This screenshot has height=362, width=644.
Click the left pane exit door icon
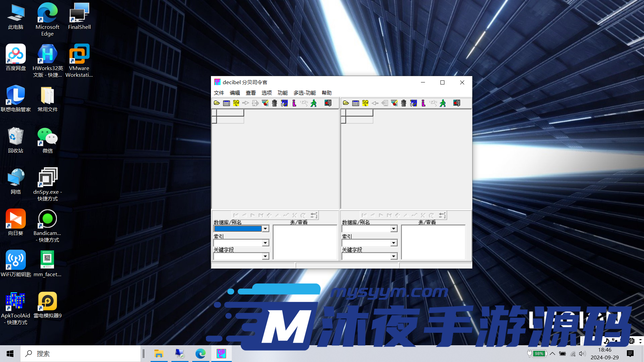tap(328, 103)
